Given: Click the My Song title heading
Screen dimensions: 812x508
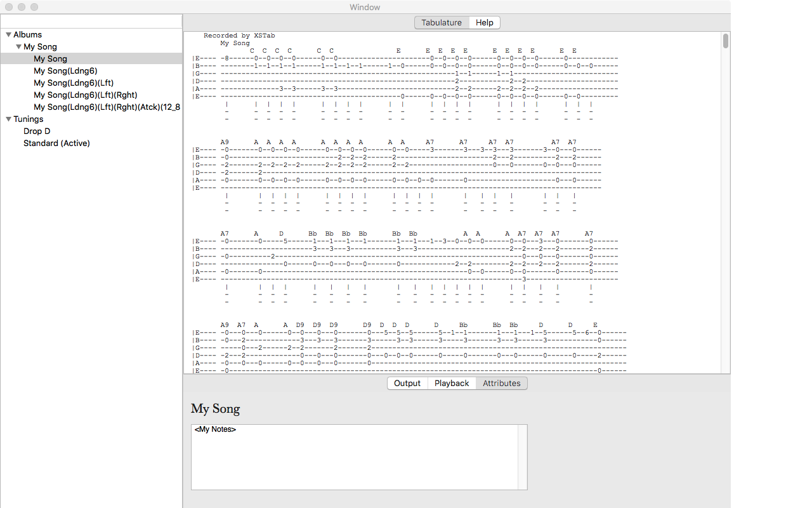Looking at the screenshot, I should point(216,409).
